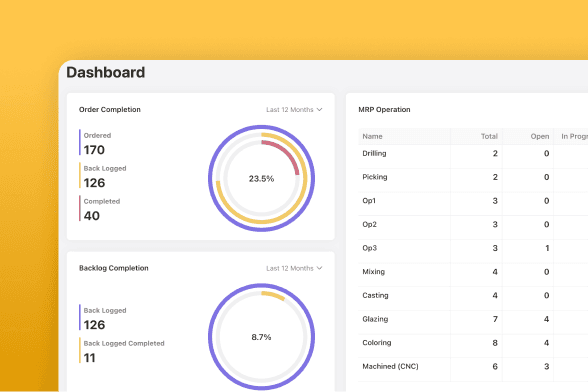Open Order Completion Last 12 Months dropdown

294,110
